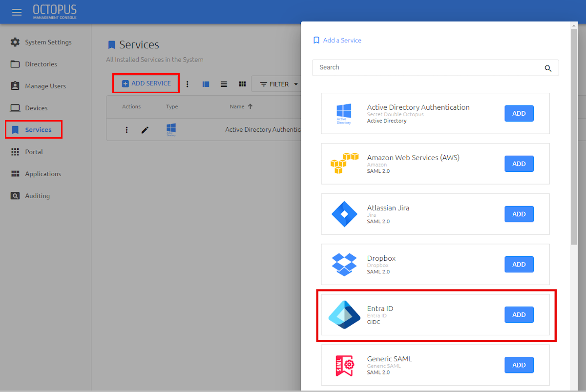This screenshot has width=586, height=392.
Task: Click the Applications grid icon
Action: coord(15,174)
